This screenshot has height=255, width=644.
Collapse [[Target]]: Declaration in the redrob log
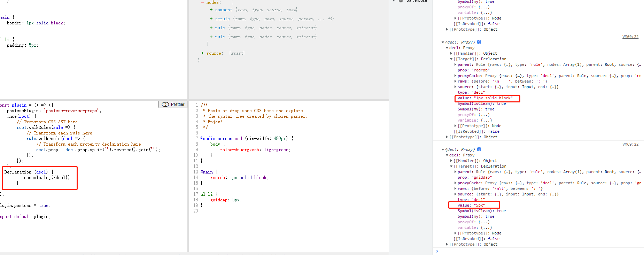pyautogui.click(x=451, y=59)
